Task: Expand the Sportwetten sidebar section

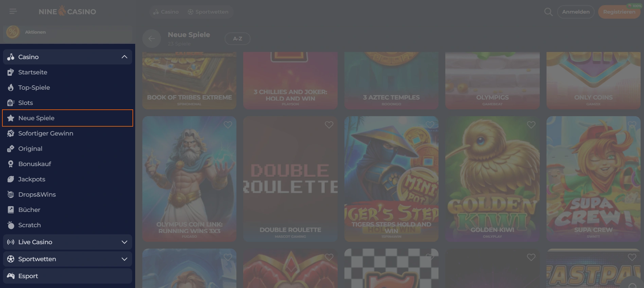Action: pos(124,259)
